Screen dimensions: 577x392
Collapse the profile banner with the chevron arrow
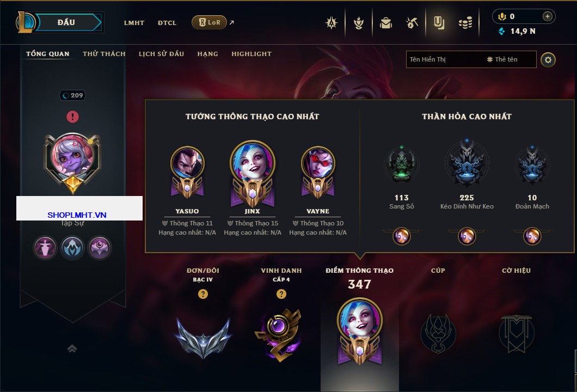pyautogui.click(x=72, y=348)
